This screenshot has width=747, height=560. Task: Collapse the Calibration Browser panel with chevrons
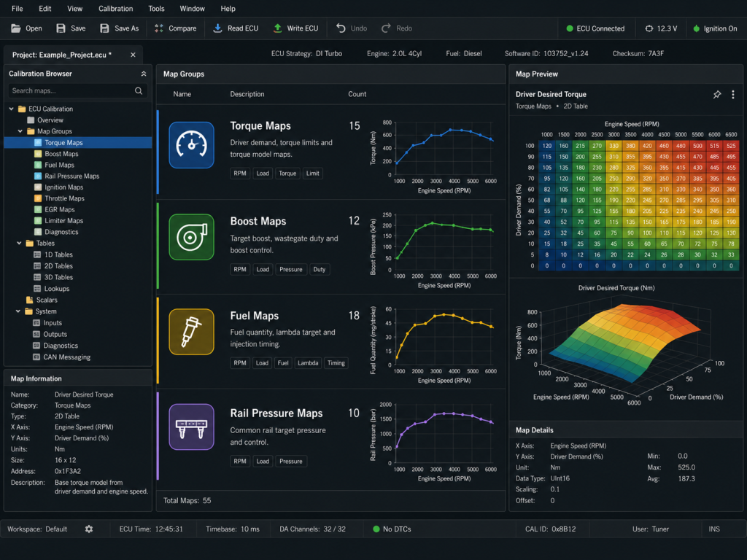point(144,74)
